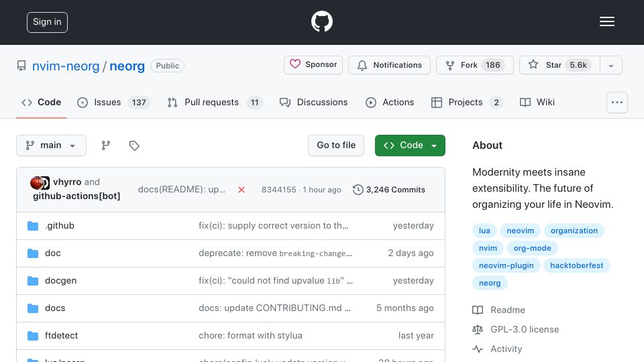Open commit hash 8344155
The height and width of the screenshot is (362, 644).
point(279,190)
